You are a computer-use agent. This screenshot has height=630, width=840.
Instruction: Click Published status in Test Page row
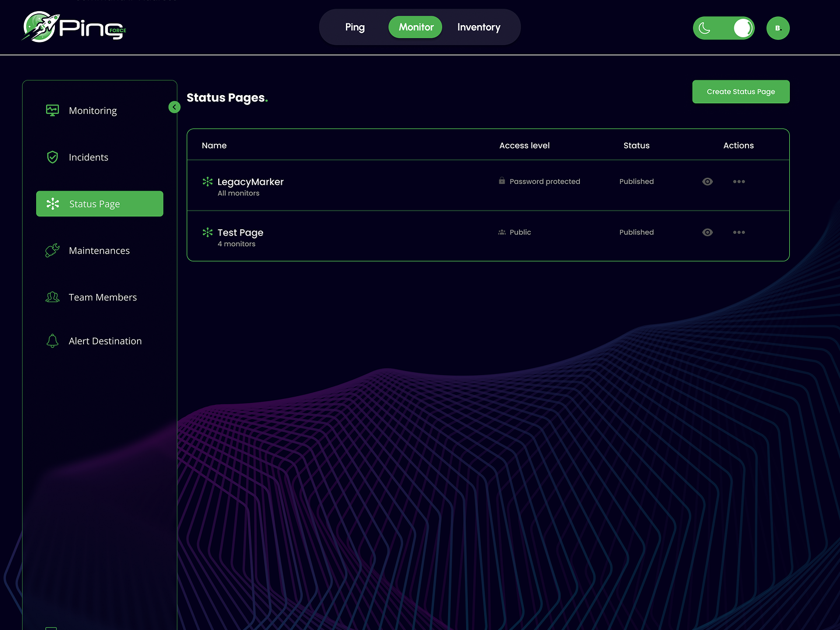click(x=636, y=232)
